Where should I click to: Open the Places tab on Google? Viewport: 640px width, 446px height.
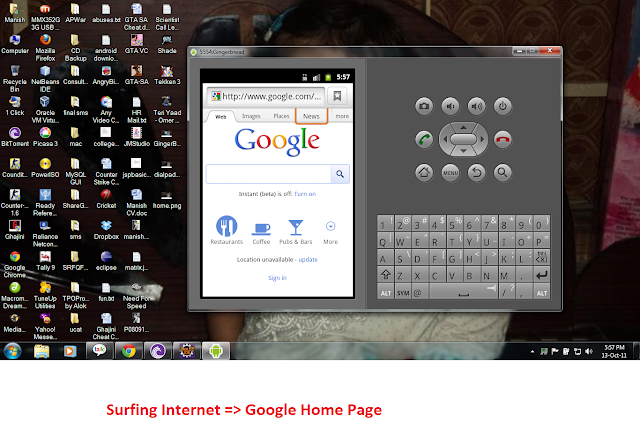click(x=281, y=116)
